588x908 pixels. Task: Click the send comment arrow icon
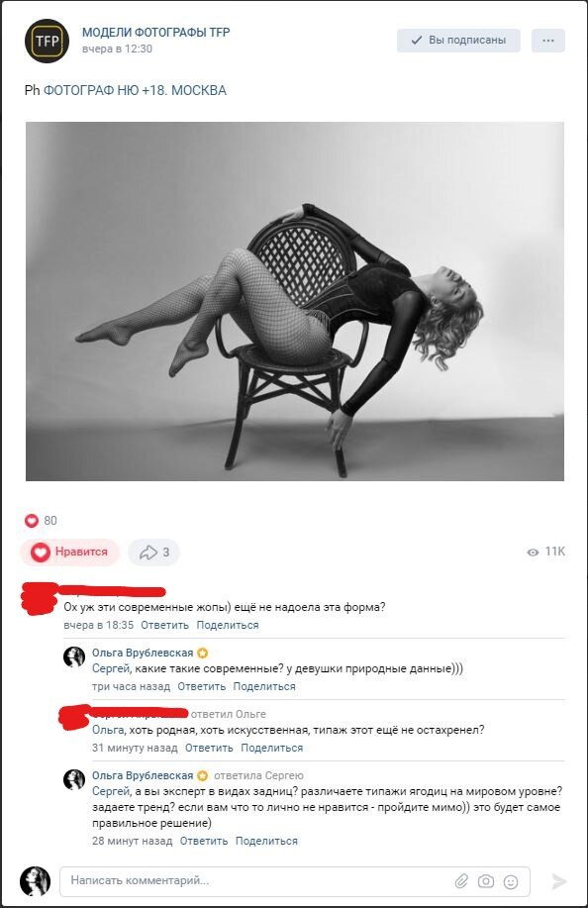[x=558, y=881]
